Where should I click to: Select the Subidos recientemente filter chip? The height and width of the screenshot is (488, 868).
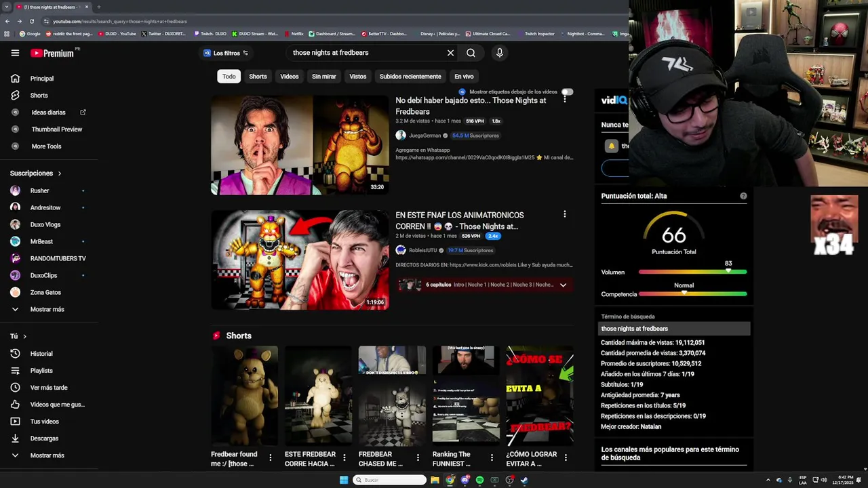(410, 77)
